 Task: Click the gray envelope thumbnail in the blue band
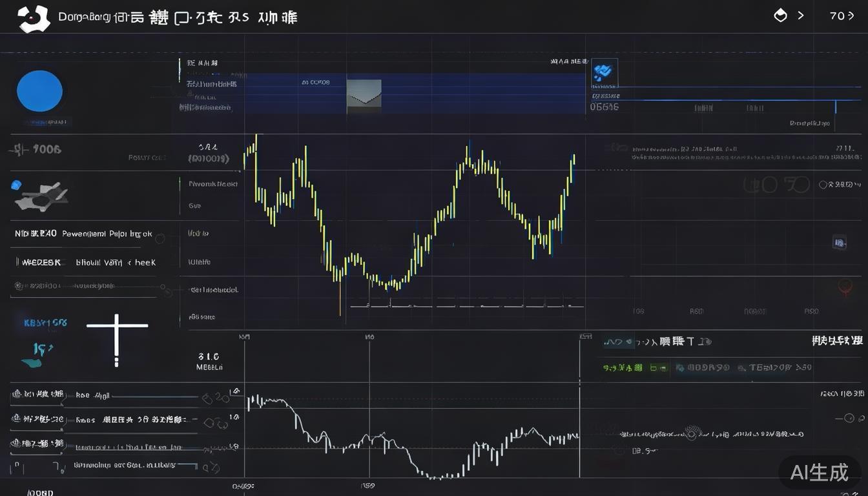[364, 94]
